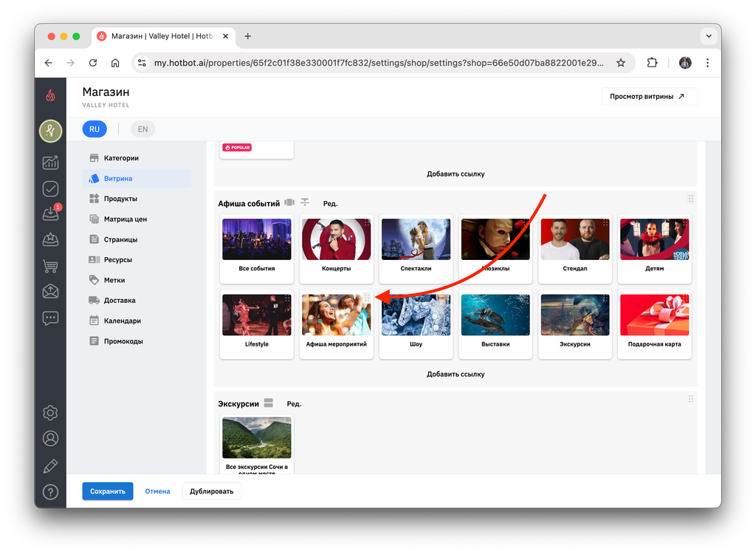Open the chat bubble sidebar icon
Image resolution: width=756 pixels, height=554 pixels.
coord(51,318)
